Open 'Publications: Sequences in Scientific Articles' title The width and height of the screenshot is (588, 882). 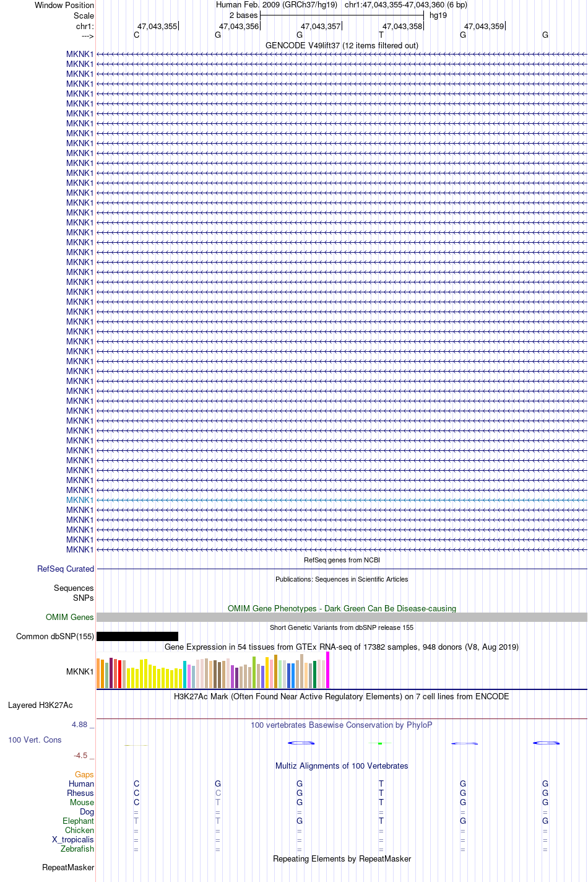(x=342, y=579)
